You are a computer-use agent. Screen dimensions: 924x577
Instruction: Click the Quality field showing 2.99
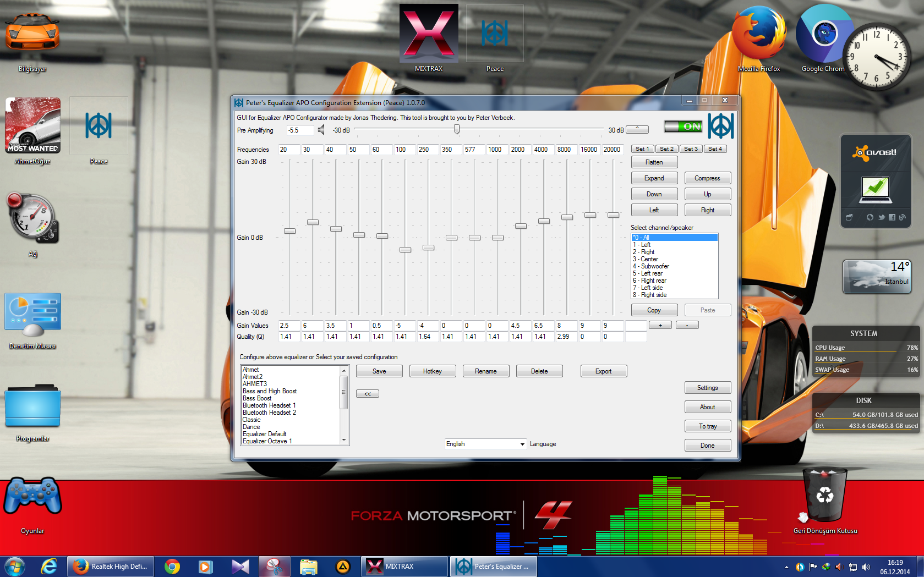point(567,337)
